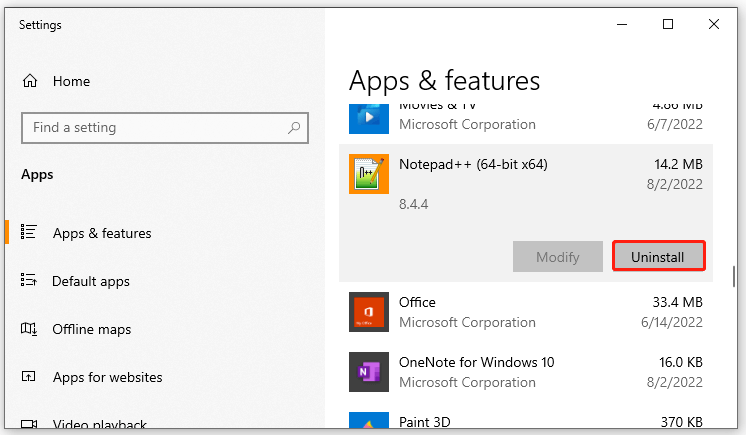Click the Paint 3D app icon
This screenshot has width=746, height=435.
[369, 420]
